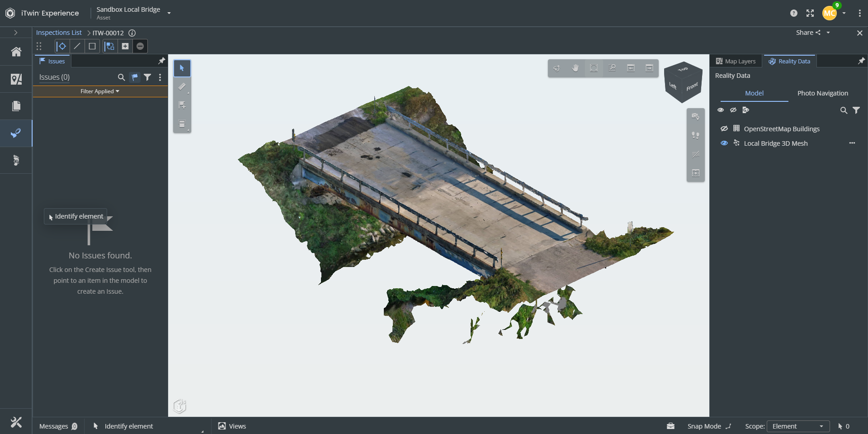The width and height of the screenshot is (868, 434).
Task: Expand the left navigation sidebar chevron
Action: (x=16, y=33)
